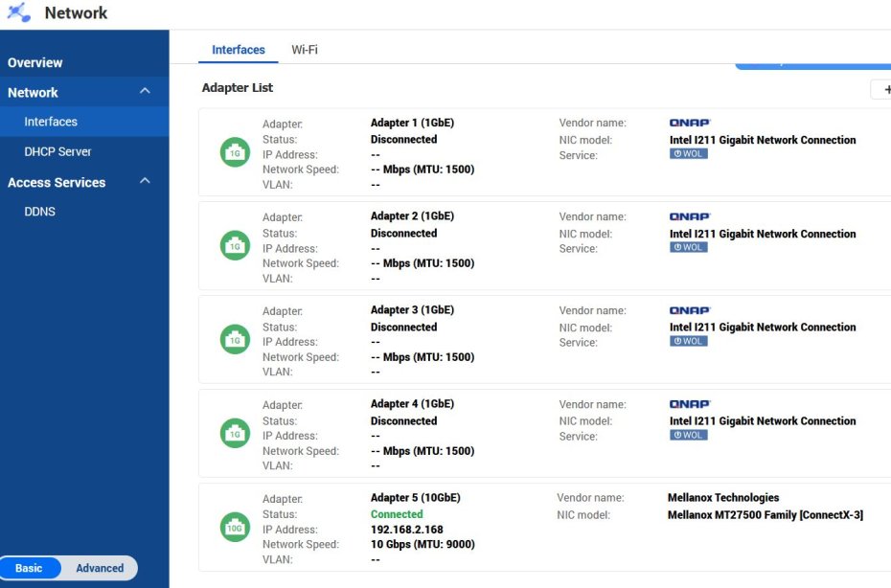Click the Adapter 5 green 10G port icon

[235, 528]
